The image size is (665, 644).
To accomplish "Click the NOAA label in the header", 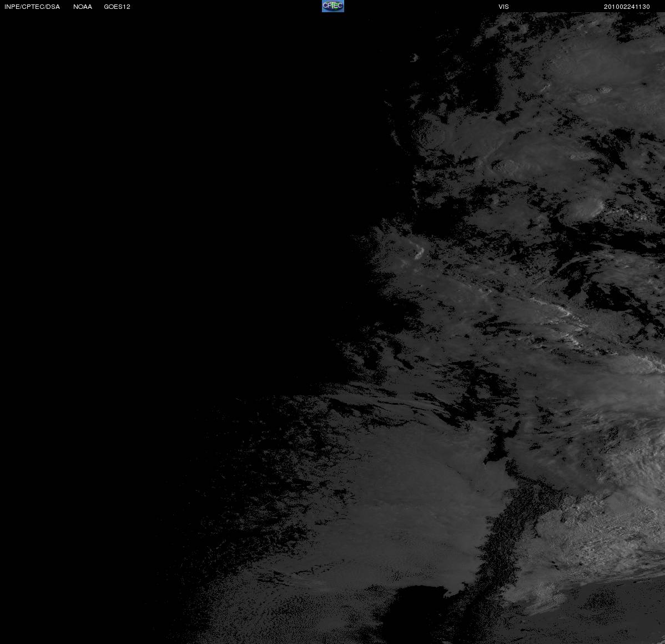I will tap(83, 7).
